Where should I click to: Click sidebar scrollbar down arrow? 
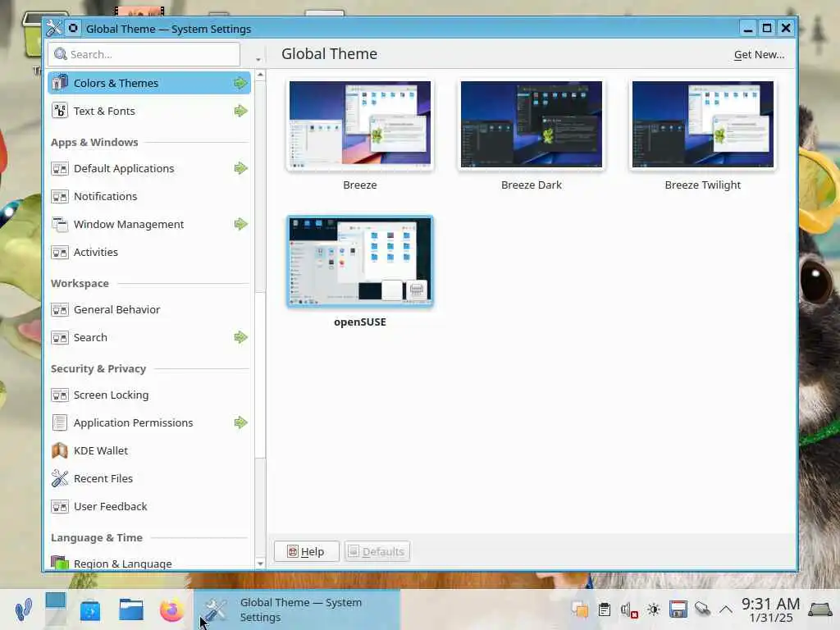(x=260, y=564)
